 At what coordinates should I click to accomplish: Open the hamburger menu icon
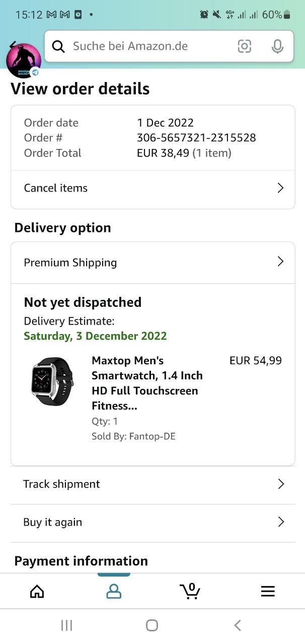[x=268, y=591]
